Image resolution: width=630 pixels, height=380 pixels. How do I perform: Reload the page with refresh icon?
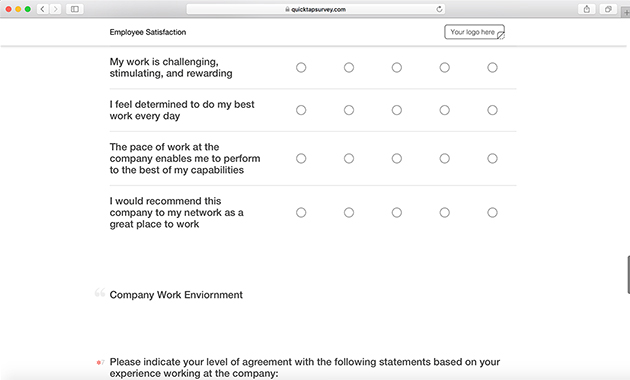(x=439, y=9)
